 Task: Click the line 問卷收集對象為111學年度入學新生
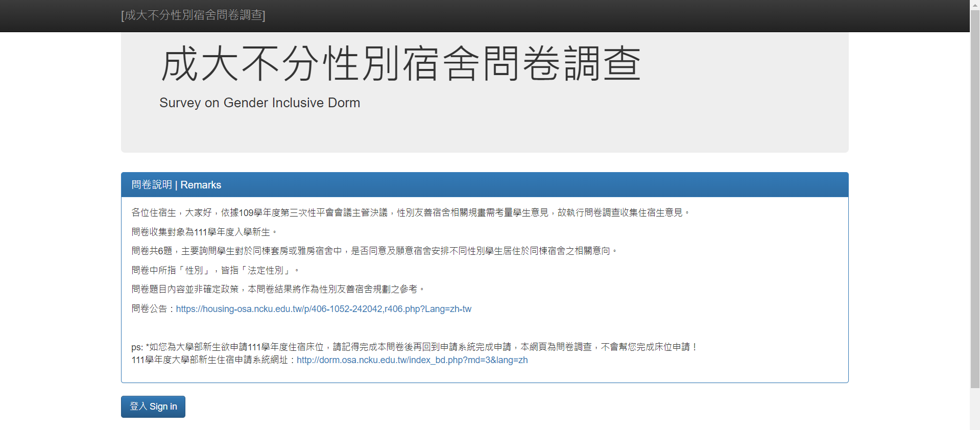coord(204,232)
